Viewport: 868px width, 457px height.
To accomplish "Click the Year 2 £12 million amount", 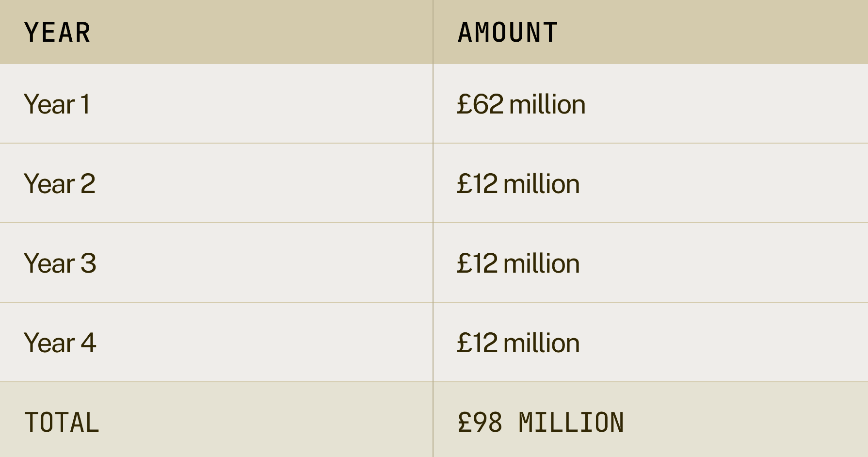I will (518, 184).
